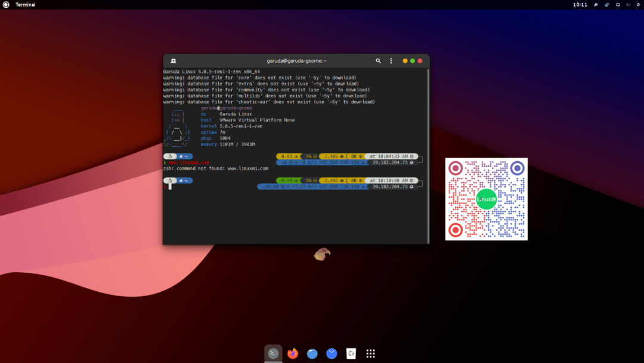Open the blue mail dock icon
The height and width of the screenshot is (363, 644).
[332, 353]
